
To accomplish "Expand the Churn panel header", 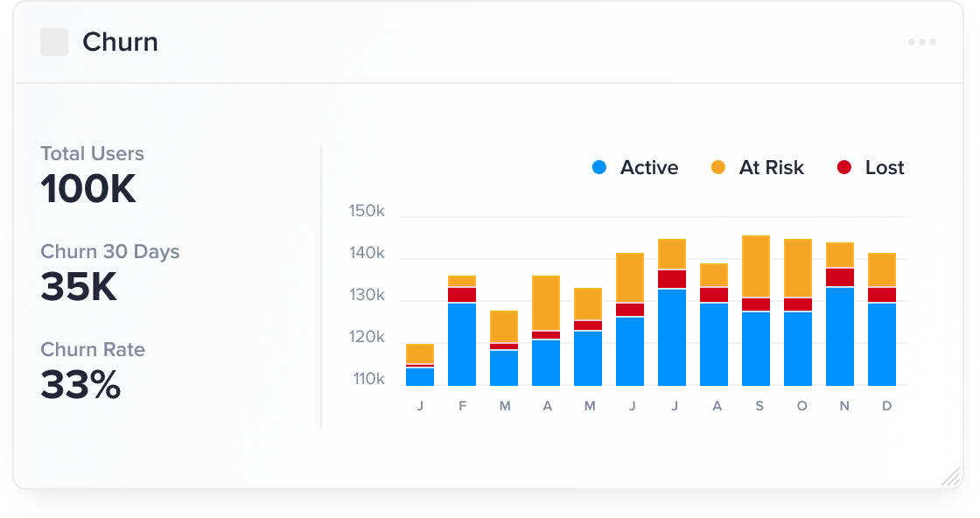I will 119,41.
